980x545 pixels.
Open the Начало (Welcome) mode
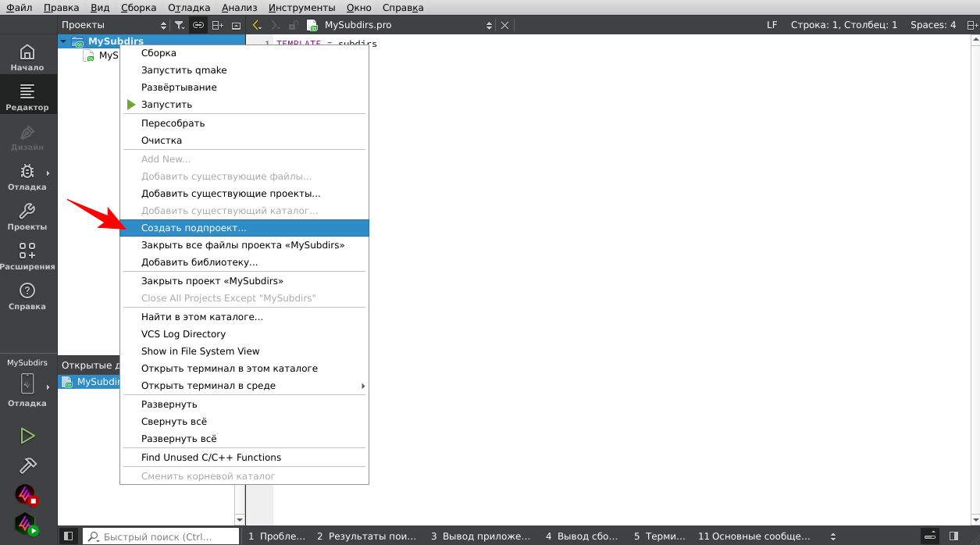(x=27, y=57)
